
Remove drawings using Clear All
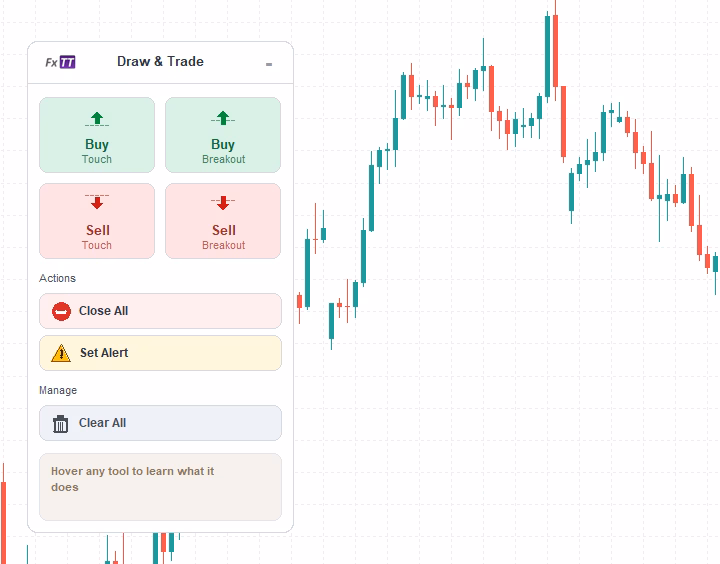(x=160, y=423)
